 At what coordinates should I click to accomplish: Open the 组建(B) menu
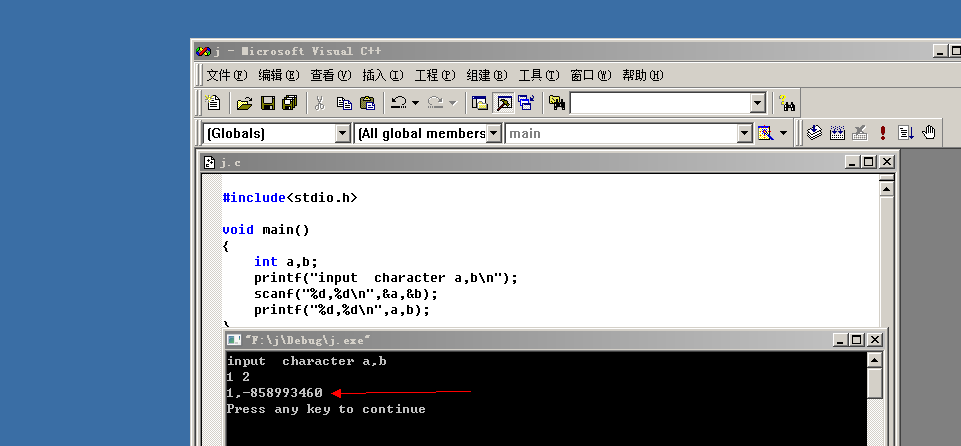487,75
